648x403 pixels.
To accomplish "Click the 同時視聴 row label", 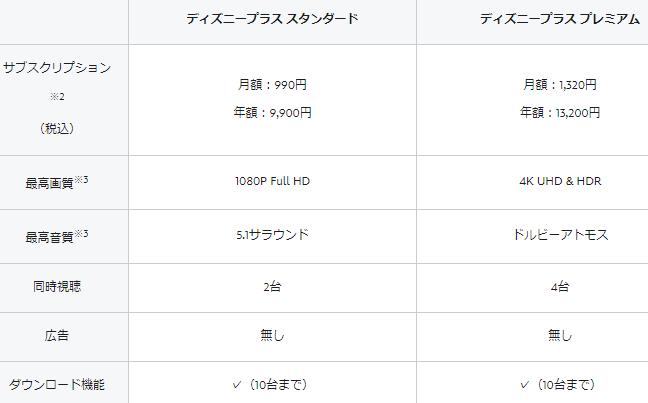I will (57, 286).
